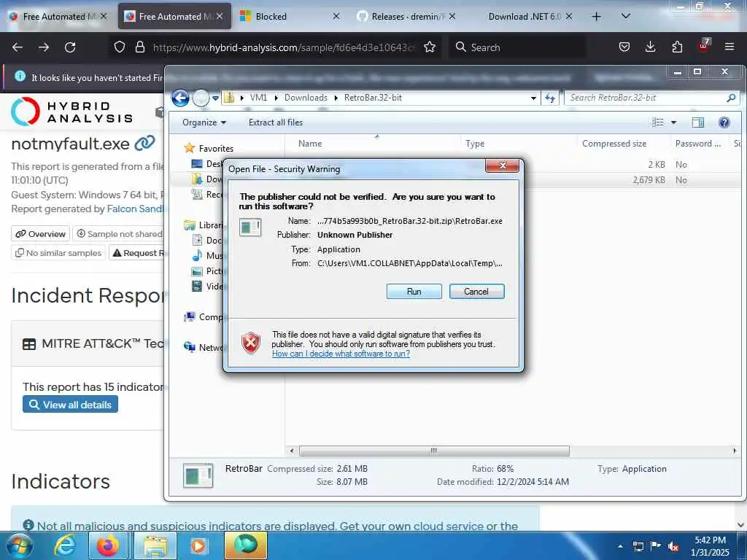Screen dimensions: 747x560
Task: Switch to Releases dremin GitHub tab
Action: tap(406, 17)
